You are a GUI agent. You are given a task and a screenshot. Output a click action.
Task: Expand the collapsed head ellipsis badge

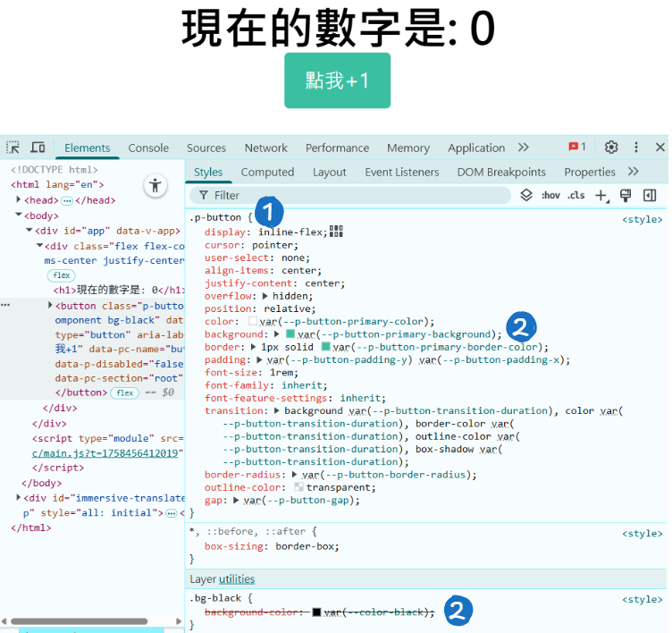[x=67, y=200]
